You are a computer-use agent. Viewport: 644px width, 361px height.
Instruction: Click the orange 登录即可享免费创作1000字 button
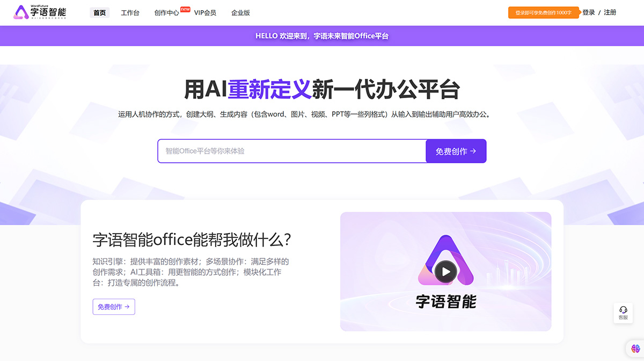(544, 12)
